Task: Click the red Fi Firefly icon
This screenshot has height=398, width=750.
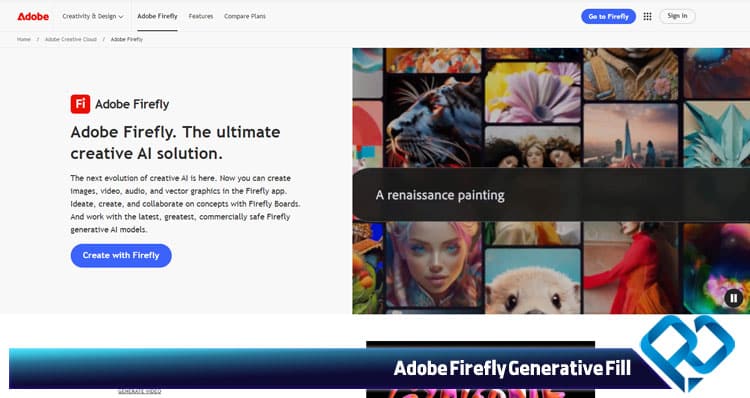Action: point(80,104)
